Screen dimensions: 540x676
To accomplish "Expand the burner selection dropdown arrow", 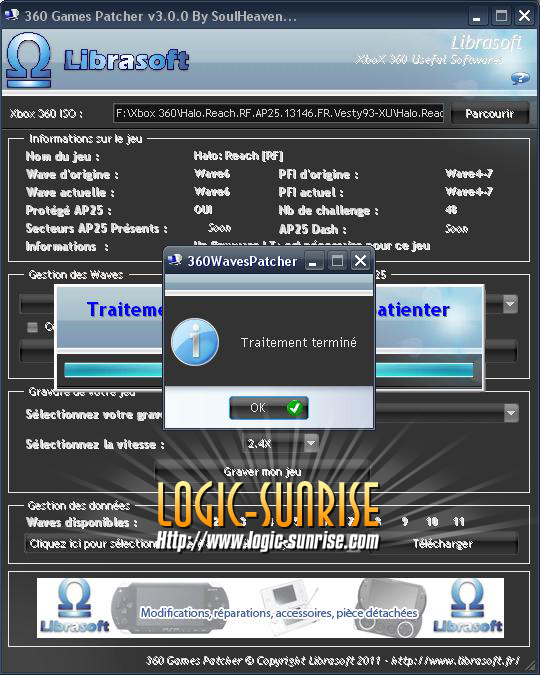I will (x=511, y=413).
